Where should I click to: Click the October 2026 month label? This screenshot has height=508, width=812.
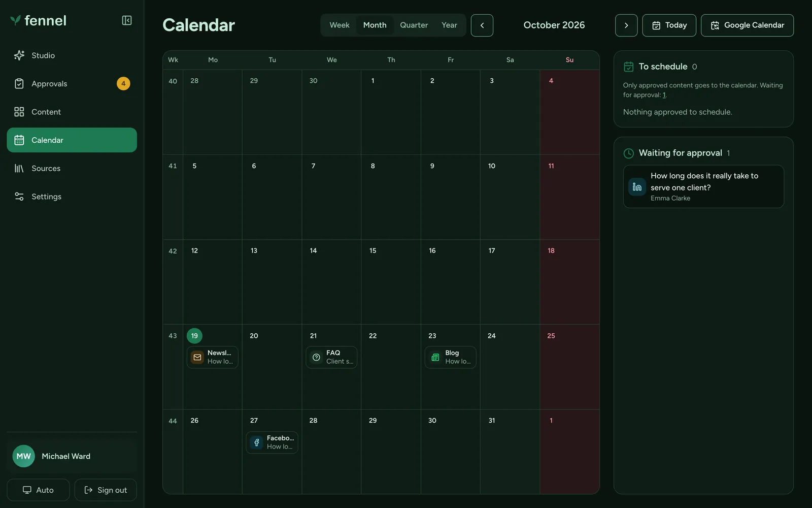(554, 25)
